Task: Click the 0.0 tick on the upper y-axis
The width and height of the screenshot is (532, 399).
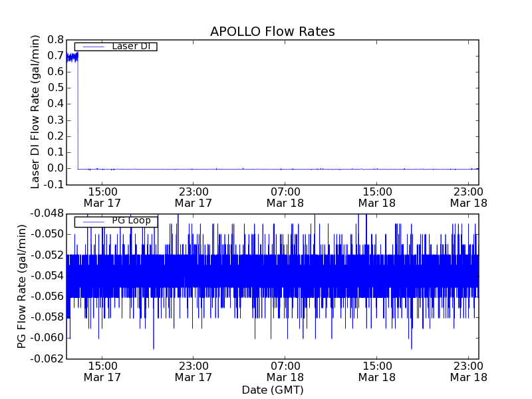Action: click(x=54, y=168)
